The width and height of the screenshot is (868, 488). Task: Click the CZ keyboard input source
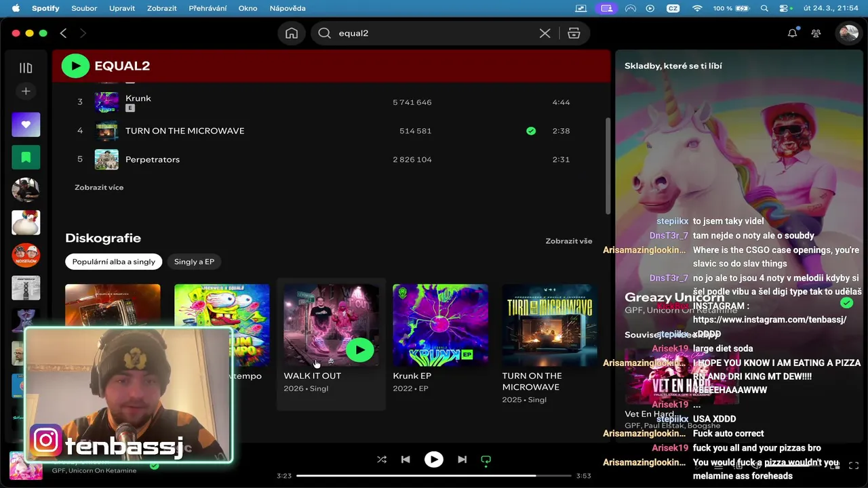[x=673, y=8]
